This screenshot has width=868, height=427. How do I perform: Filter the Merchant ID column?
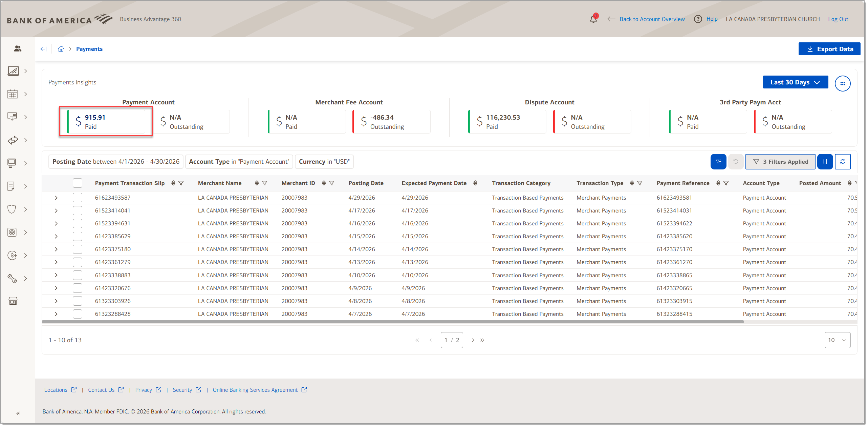click(x=332, y=183)
